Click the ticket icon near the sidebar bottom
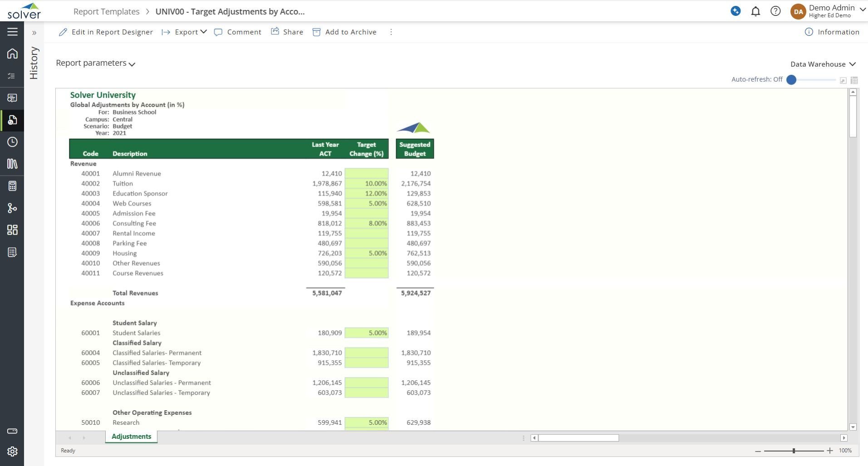The width and height of the screenshot is (868, 466). 12,431
